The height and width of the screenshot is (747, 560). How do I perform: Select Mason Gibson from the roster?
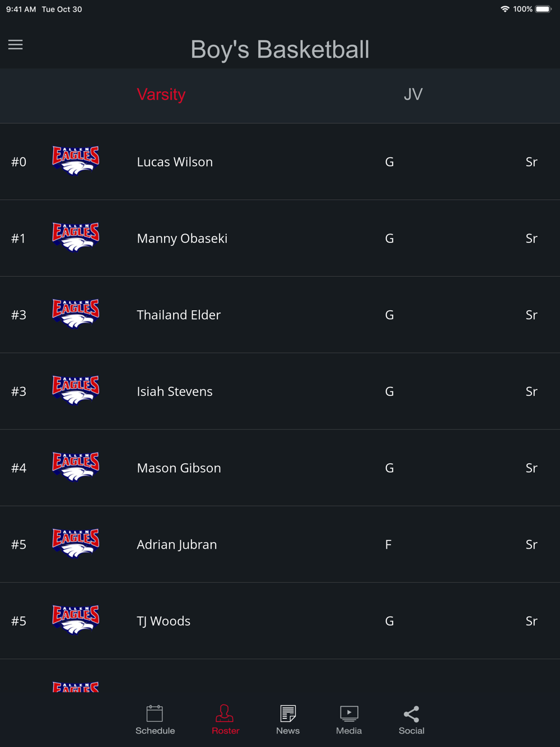pyautogui.click(x=179, y=468)
